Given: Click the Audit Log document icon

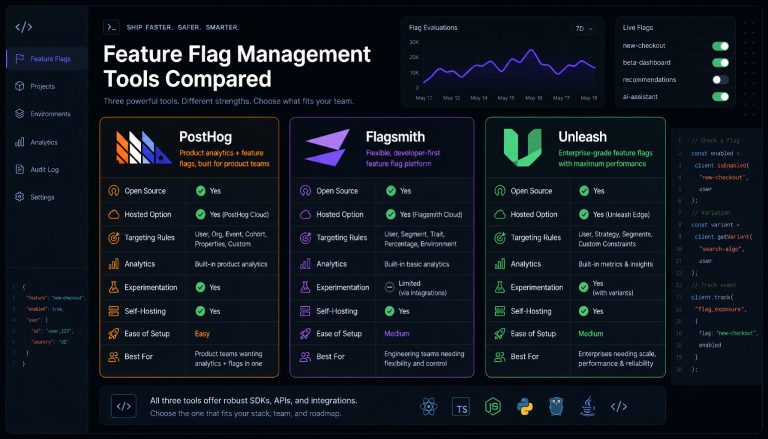Looking at the screenshot, I should click(20, 170).
